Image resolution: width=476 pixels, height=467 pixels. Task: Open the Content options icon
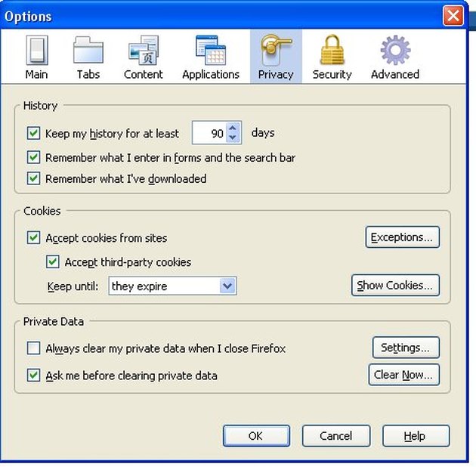pyautogui.click(x=144, y=50)
